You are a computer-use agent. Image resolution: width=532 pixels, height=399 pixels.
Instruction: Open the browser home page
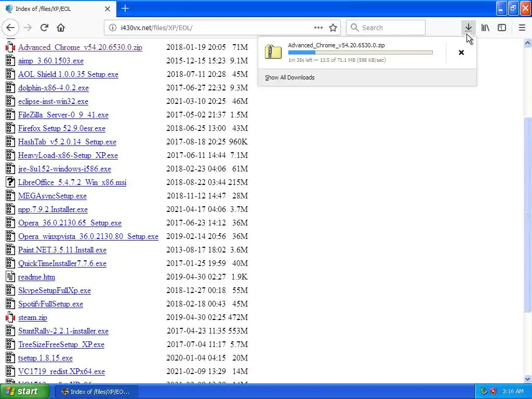(x=61, y=28)
